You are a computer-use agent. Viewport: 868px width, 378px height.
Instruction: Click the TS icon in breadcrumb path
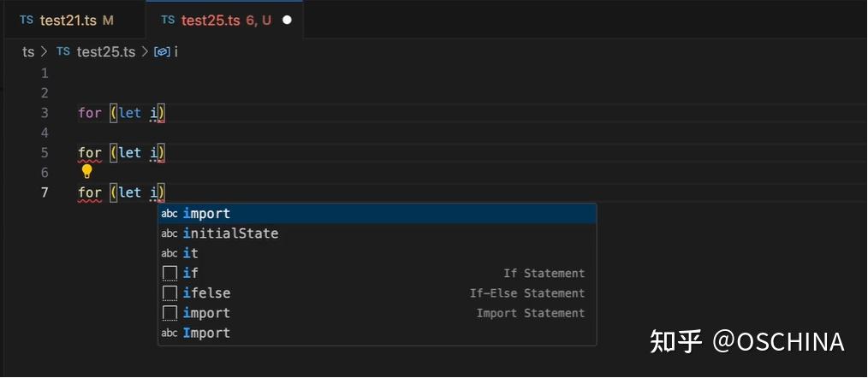pos(63,52)
